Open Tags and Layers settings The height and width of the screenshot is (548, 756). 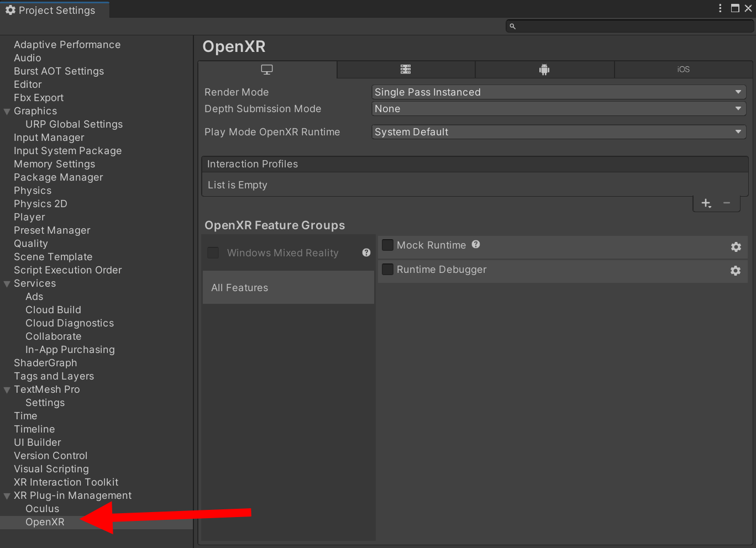coord(54,376)
